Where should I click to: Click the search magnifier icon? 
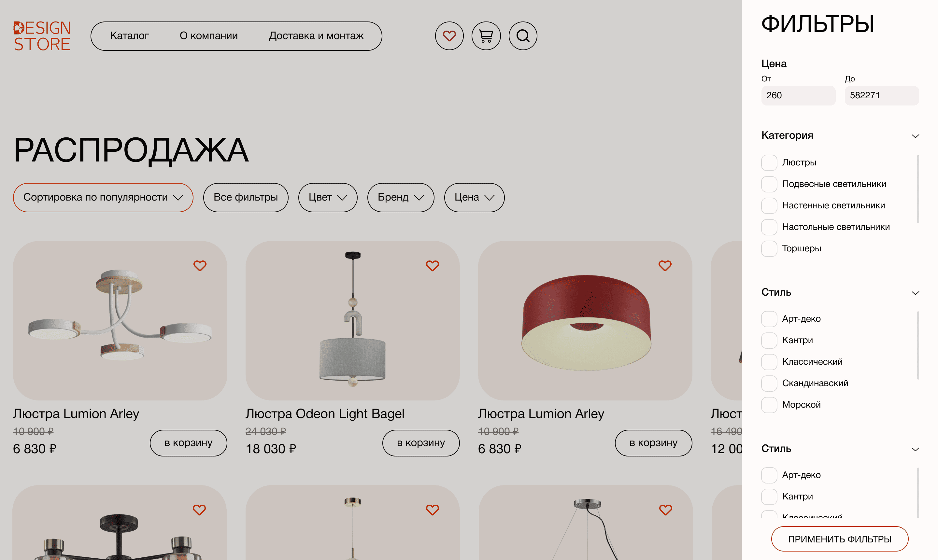tap(523, 36)
